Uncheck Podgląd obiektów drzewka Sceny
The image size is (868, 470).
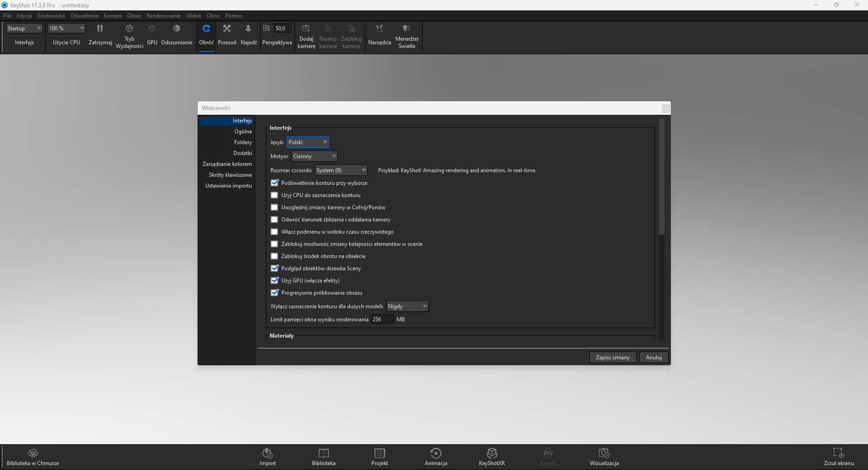[x=274, y=268]
